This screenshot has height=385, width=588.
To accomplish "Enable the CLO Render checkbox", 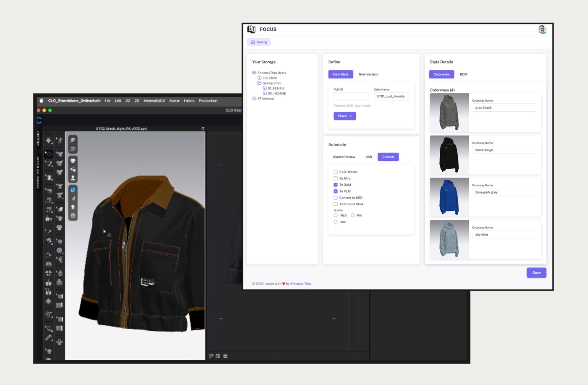I will point(336,172).
